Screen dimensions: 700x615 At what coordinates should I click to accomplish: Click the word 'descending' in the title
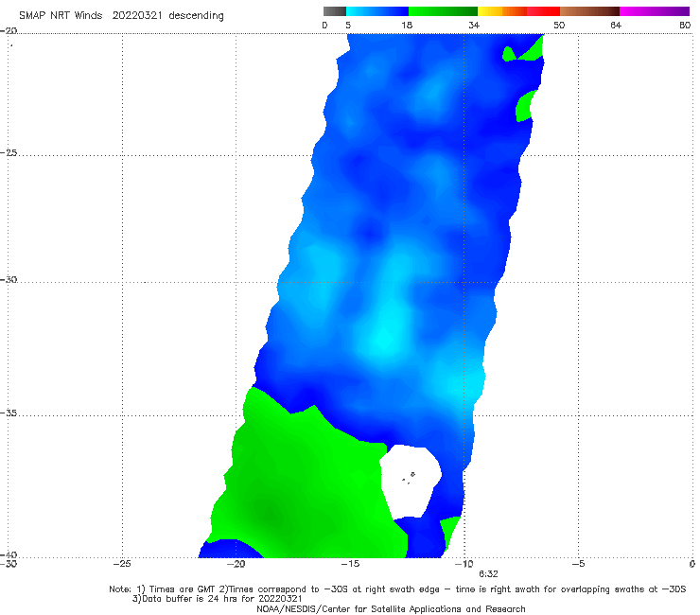196,16
